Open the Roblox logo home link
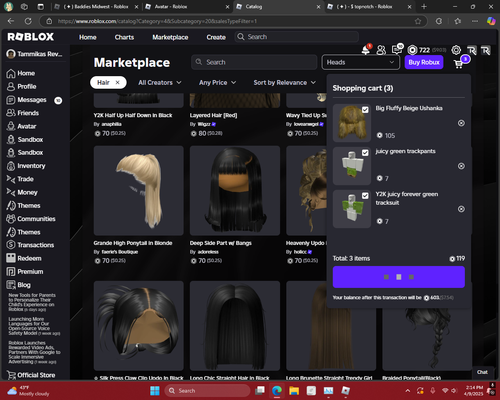 (x=31, y=37)
